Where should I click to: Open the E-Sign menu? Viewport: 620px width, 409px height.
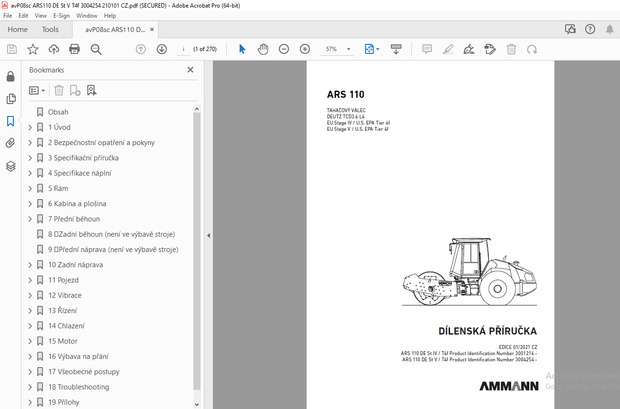pyautogui.click(x=59, y=16)
